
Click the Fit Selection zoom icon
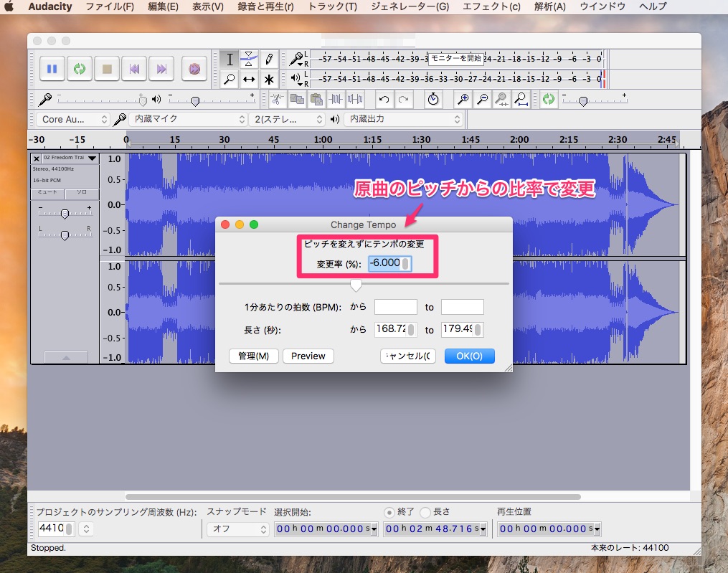coord(502,100)
